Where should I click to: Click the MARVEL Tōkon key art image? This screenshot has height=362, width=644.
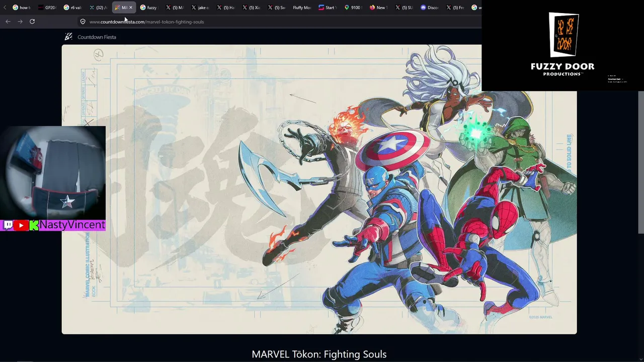point(319,190)
